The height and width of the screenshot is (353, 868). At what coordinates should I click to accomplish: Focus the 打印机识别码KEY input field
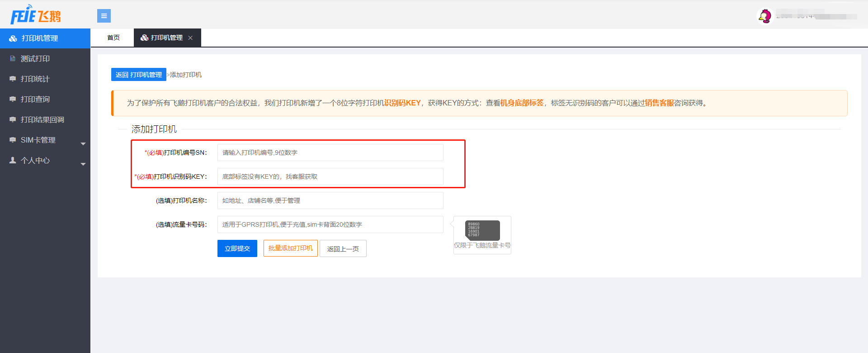(x=330, y=176)
